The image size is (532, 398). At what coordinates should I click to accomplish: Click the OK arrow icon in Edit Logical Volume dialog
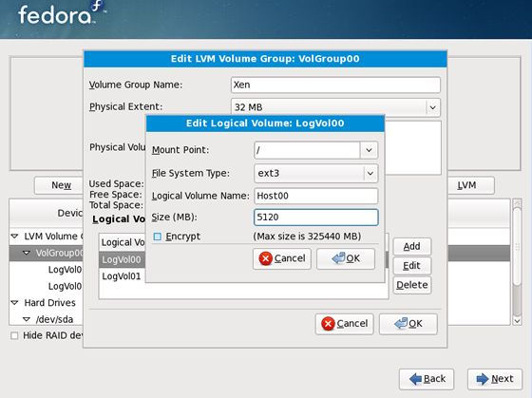[x=338, y=258]
